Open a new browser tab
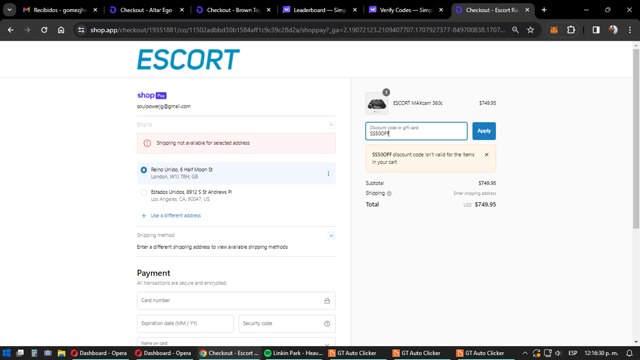 click(544, 10)
